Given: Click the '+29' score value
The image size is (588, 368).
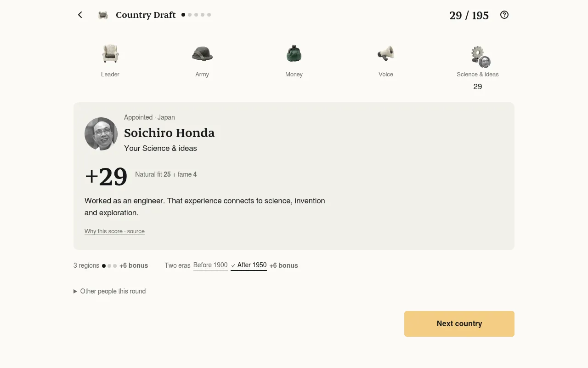Looking at the screenshot, I should [106, 176].
